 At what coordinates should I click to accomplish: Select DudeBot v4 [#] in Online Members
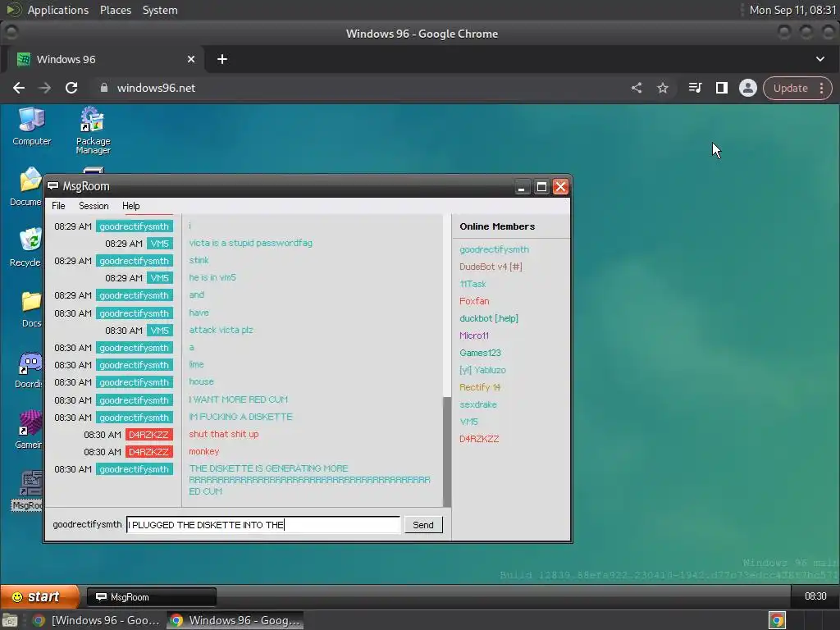click(x=491, y=267)
